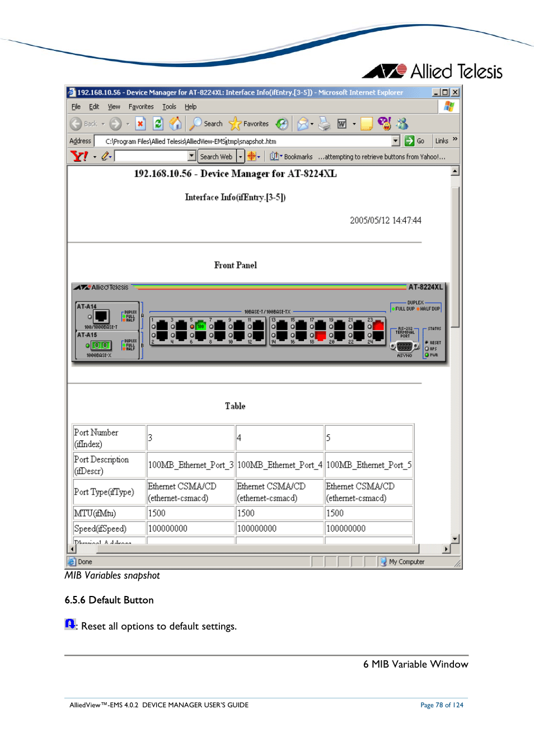Click the Done status bar text
534x756 pixels.
click(x=85, y=562)
